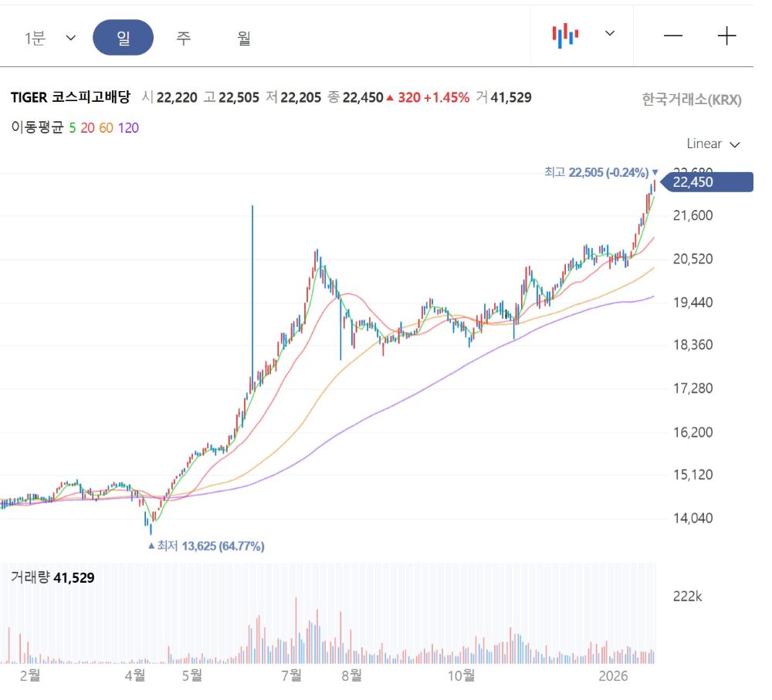Expand the chart type dropdown arrow
772x700 pixels.
click(610, 33)
